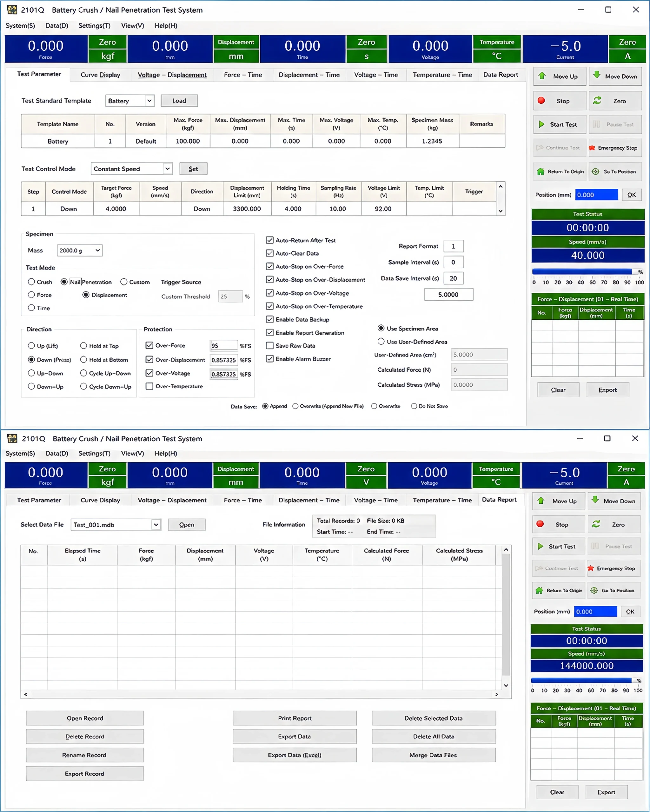
Task: Click Move Up arrow icon in bottom window
Action: (x=541, y=501)
